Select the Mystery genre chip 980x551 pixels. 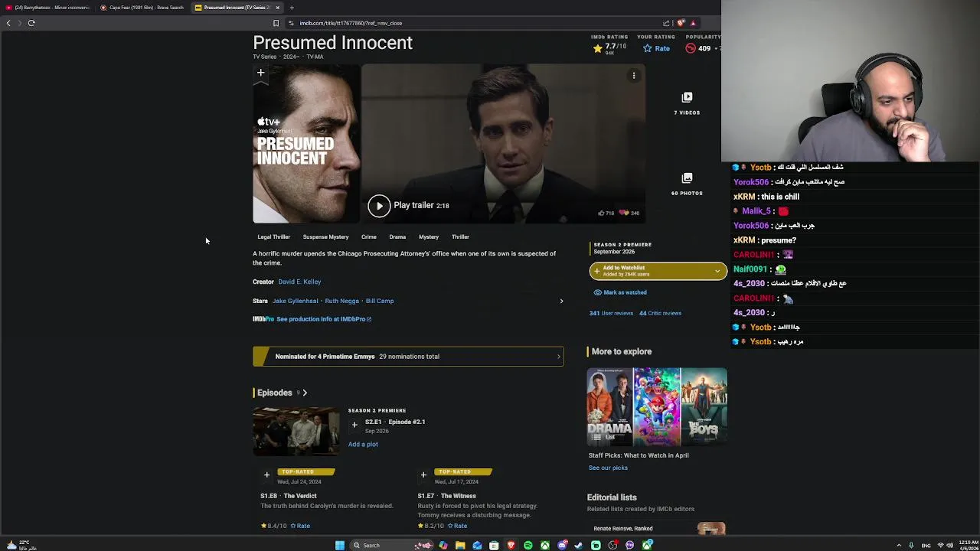(x=428, y=236)
